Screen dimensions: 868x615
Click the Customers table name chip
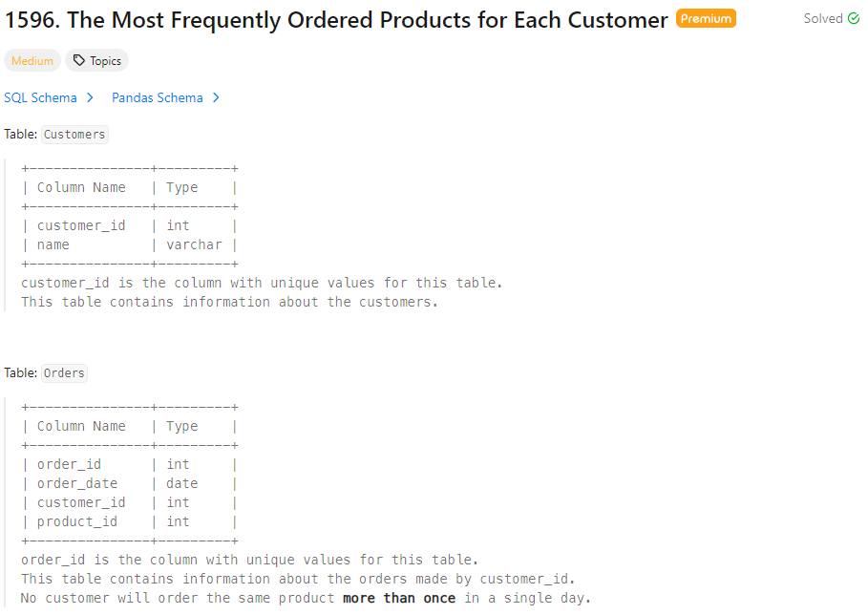[74, 135]
